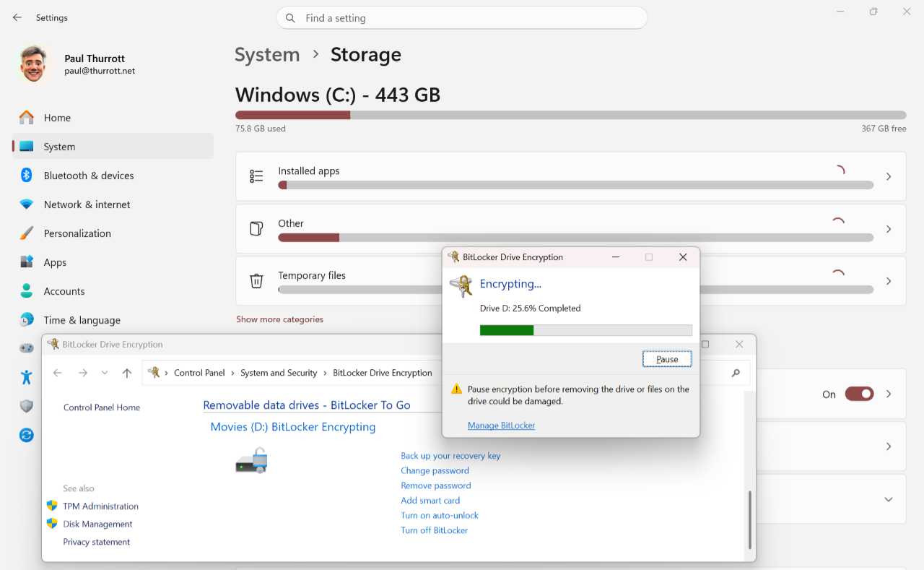Click the Installed apps usage bar
The image size is (924, 570).
click(575, 185)
